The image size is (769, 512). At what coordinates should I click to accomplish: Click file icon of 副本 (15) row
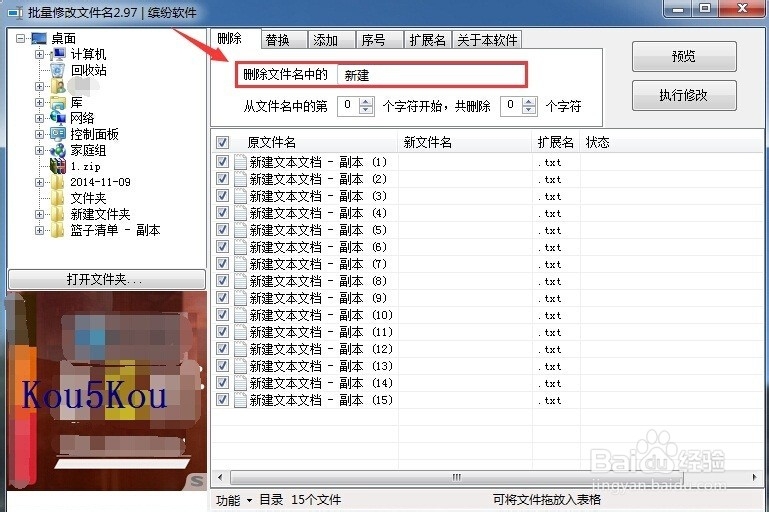(x=240, y=400)
